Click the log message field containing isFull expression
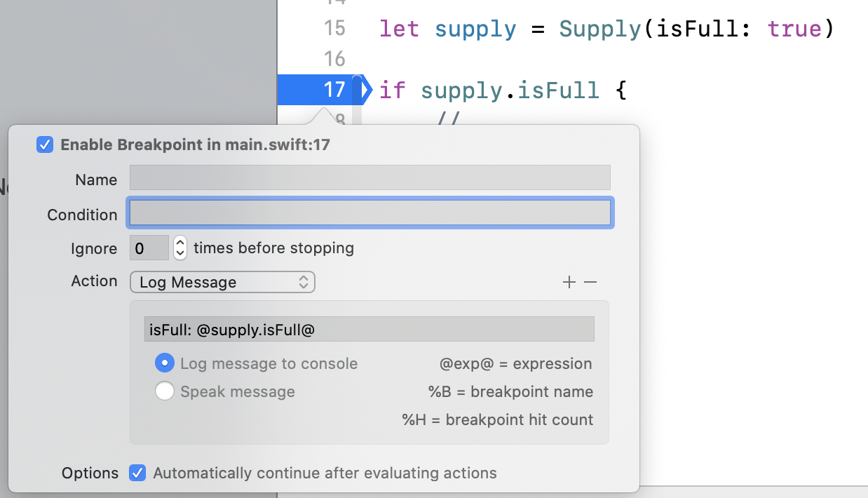868x498 pixels. (x=368, y=328)
